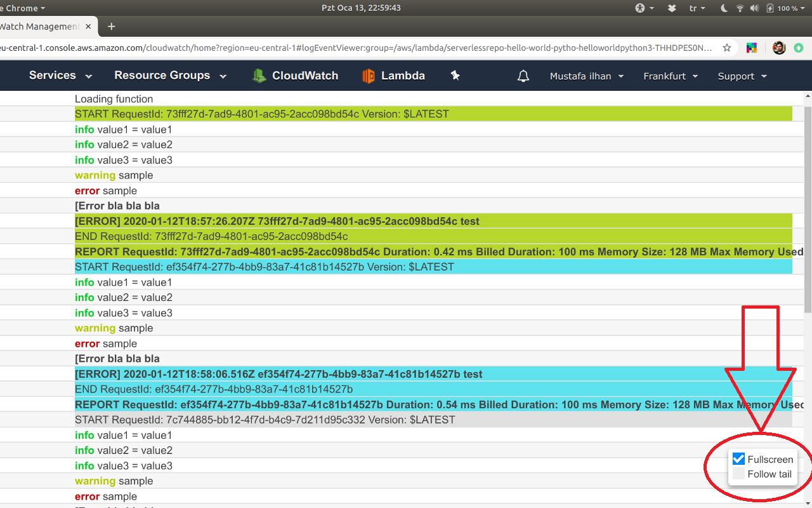The width and height of the screenshot is (812, 508).
Task: Click the Dropbox icon in the system tray
Action: pyautogui.click(x=672, y=8)
